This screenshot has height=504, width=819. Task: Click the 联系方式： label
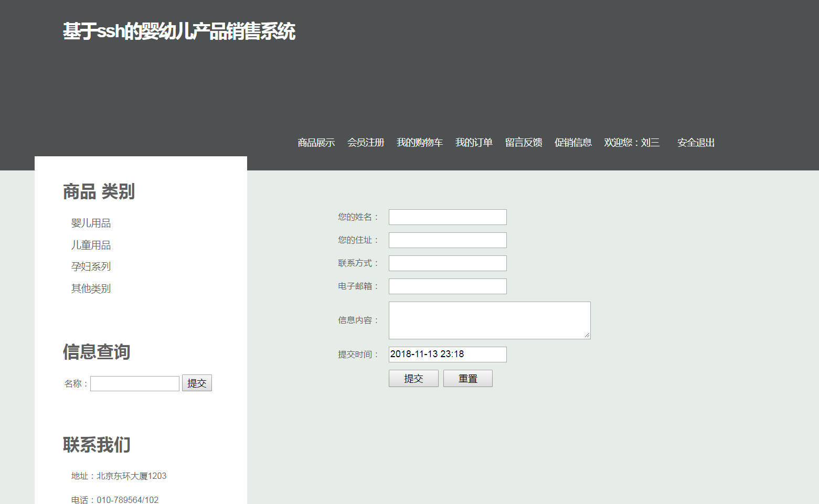358,263
